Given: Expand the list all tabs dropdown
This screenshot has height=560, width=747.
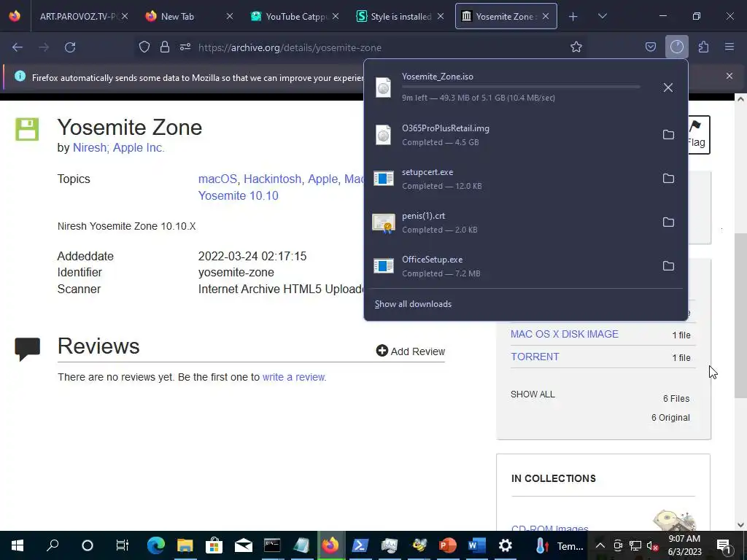Looking at the screenshot, I should 602,16.
